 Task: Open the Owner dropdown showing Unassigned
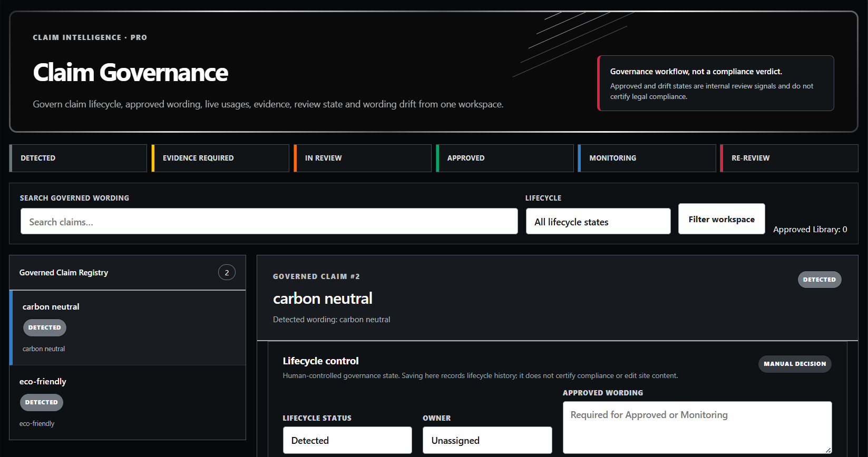coord(487,440)
